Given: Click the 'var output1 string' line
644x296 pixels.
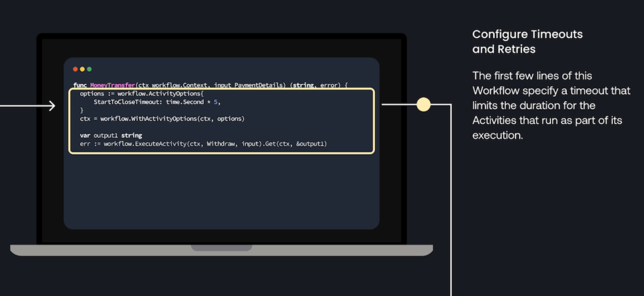Looking at the screenshot, I should point(111,135).
